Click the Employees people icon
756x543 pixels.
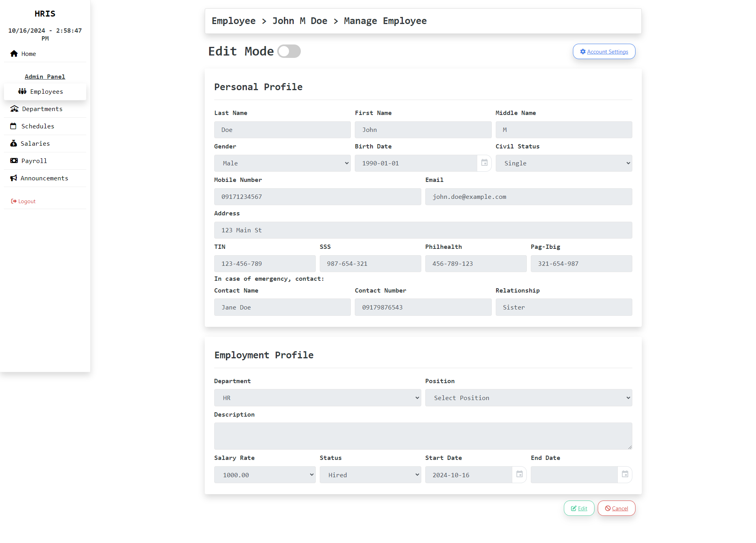(22, 91)
